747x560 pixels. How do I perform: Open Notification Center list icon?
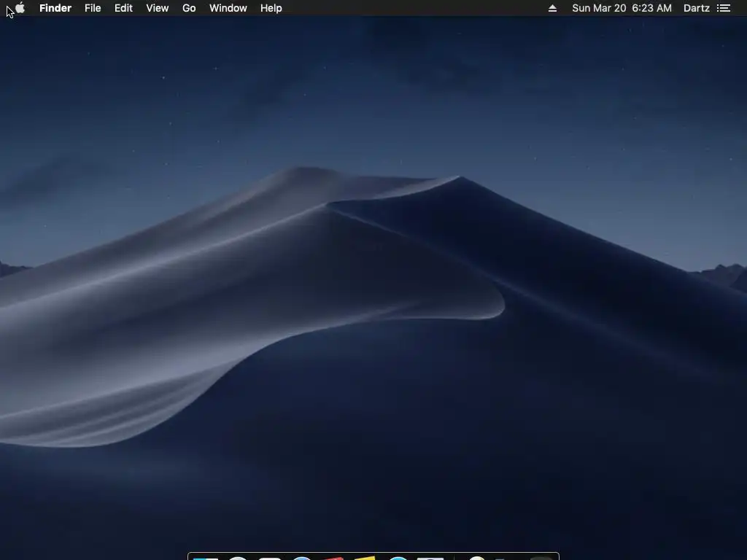click(x=724, y=8)
